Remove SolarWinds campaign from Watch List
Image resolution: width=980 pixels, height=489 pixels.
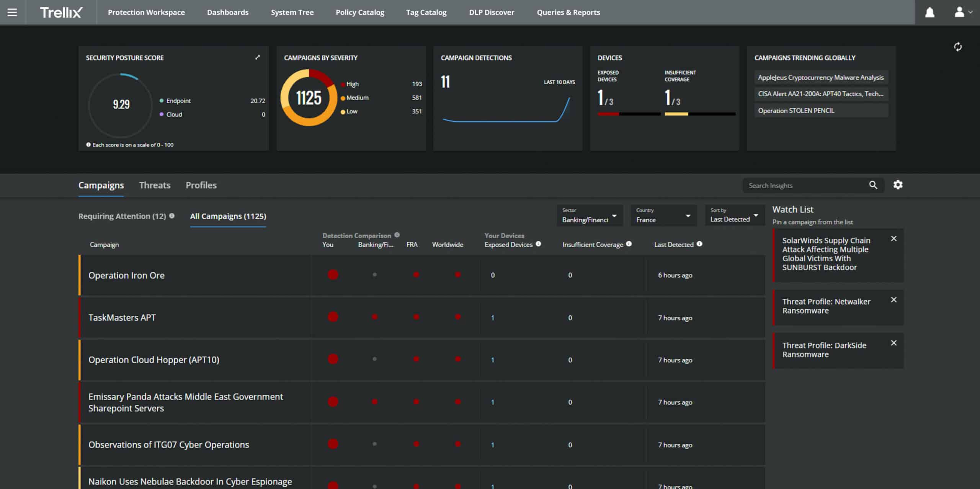[893, 239]
